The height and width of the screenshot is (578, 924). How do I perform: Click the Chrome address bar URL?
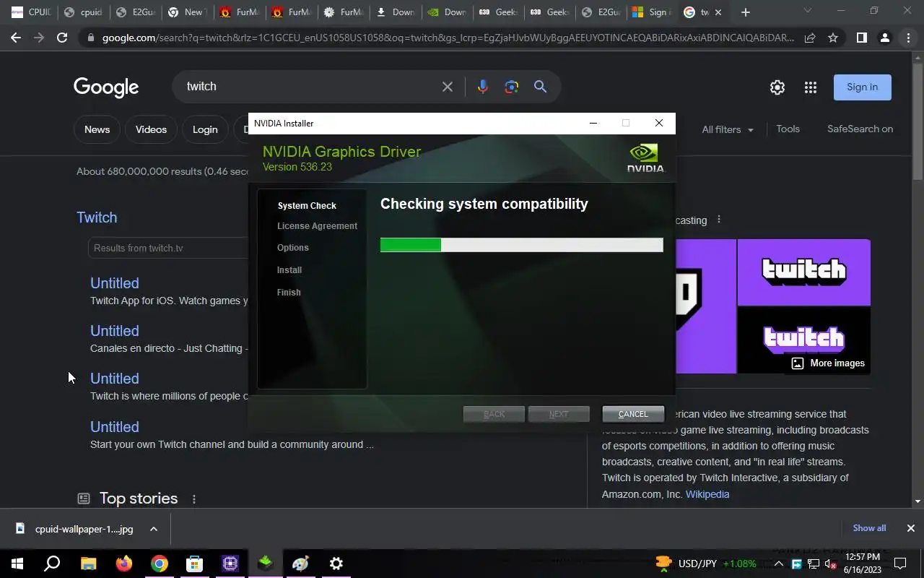[x=448, y=38]
